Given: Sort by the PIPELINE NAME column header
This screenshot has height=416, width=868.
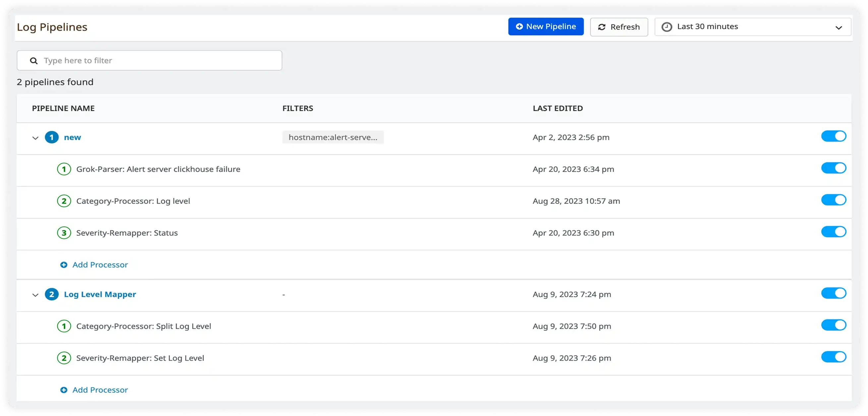Looking at the screenshot, I should tap(63, 108).
